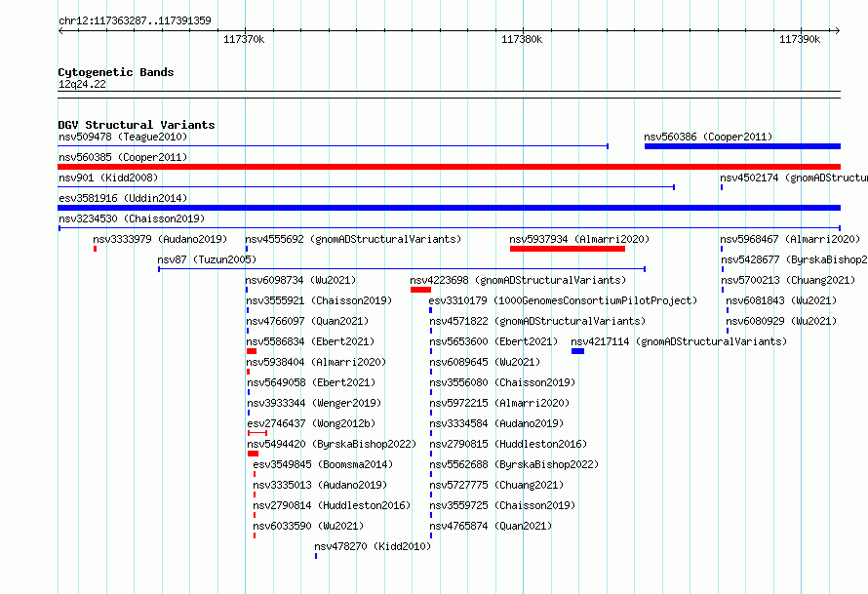Select esv3549845 (Boomsma2014) label
The image size is (868, 594).
point(323,464)
